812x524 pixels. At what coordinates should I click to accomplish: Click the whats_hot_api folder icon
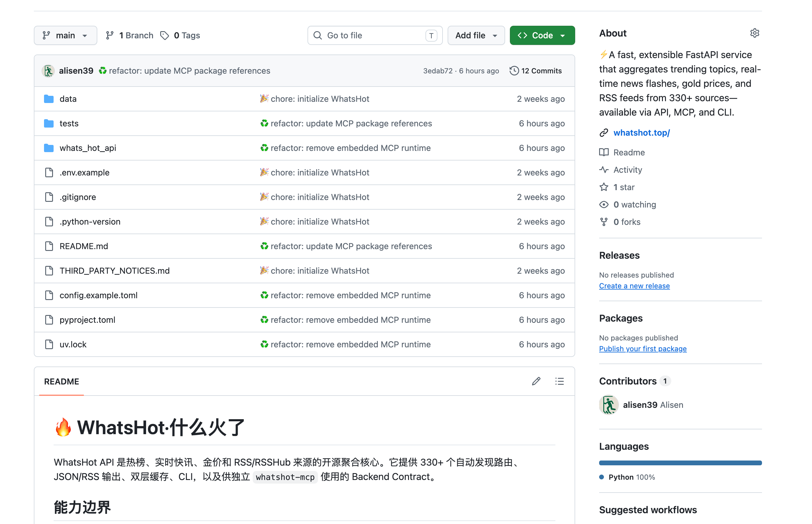coord(49,148)
